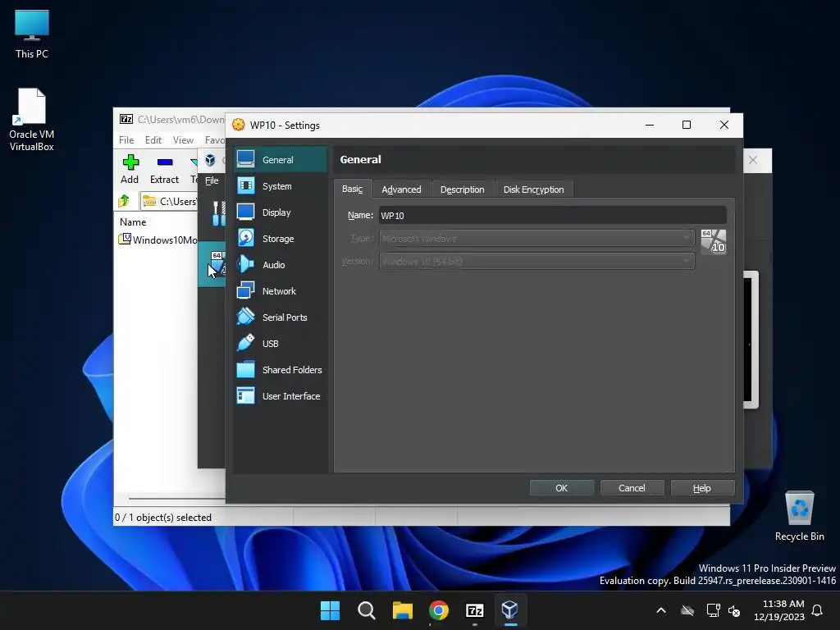Image resolution: width=840 pixels, height=630 pixels.
Task: Click the Name column header in 7-Zip
Action: 133,221
